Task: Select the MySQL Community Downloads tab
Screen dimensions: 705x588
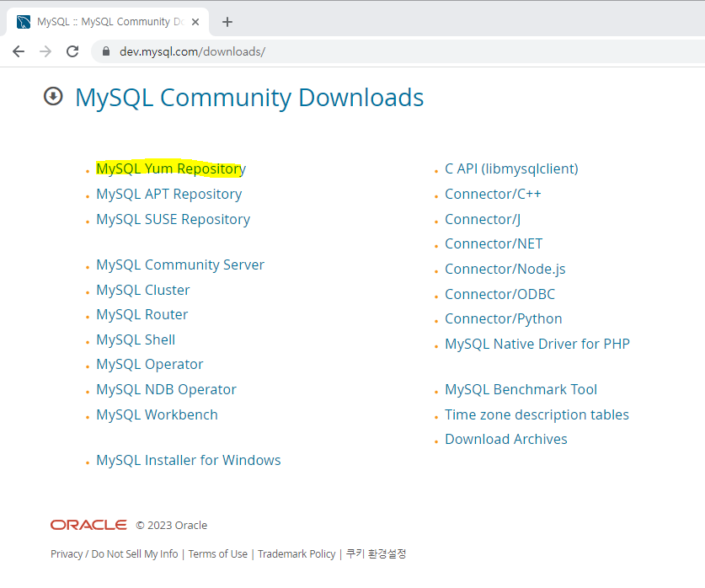Action: 108,22
